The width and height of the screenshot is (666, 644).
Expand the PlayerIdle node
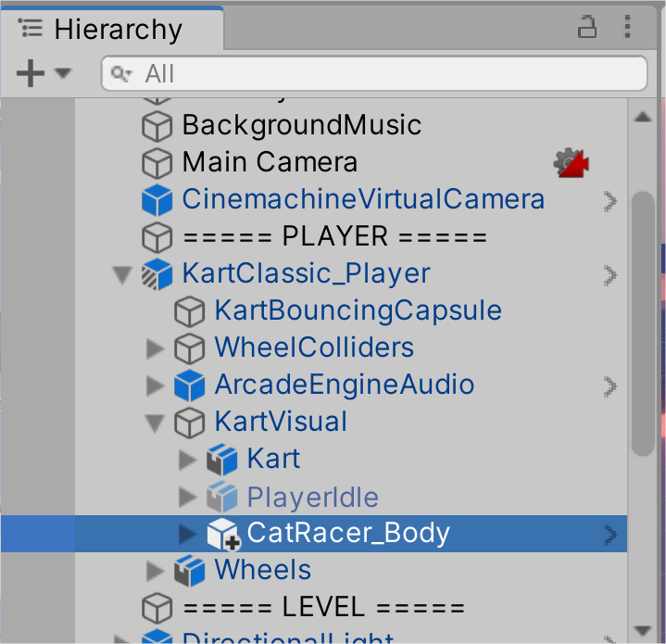point(188,497)
